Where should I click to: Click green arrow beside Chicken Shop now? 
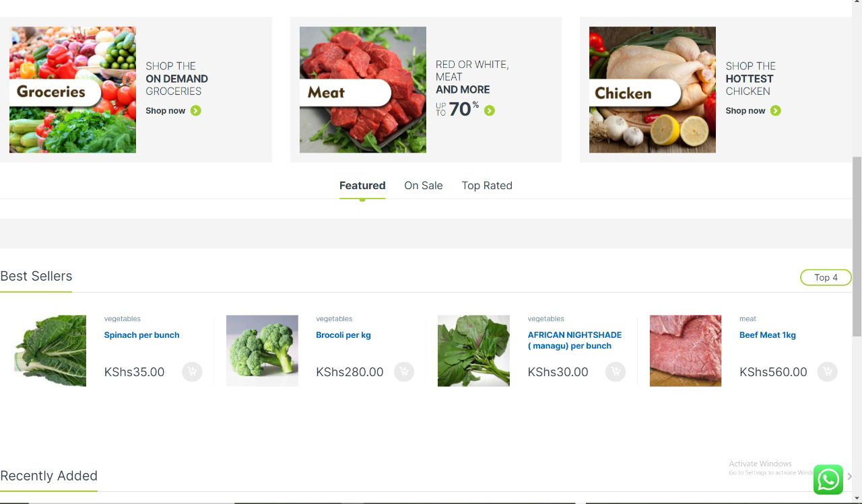pyautogui.click(x=776, y=110)
